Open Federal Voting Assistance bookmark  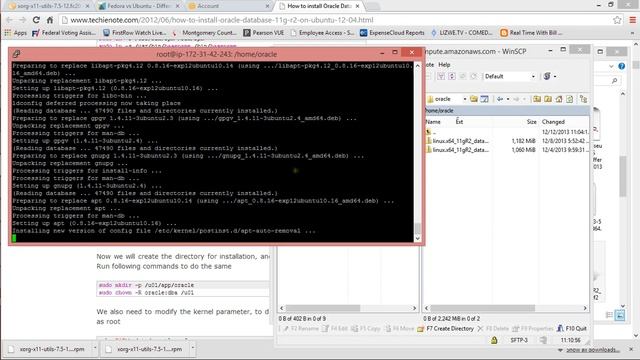point(64,33)
